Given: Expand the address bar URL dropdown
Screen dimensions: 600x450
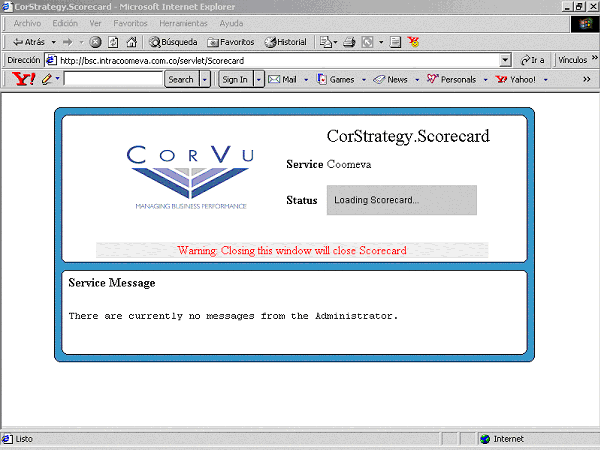Looking at the screenshot, I should (x=505, y=60).
